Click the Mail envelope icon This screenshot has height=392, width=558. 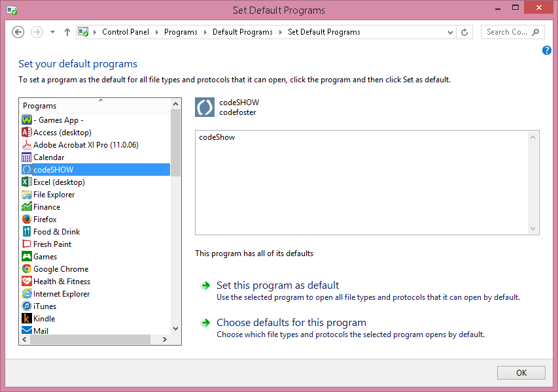(27, 331)
